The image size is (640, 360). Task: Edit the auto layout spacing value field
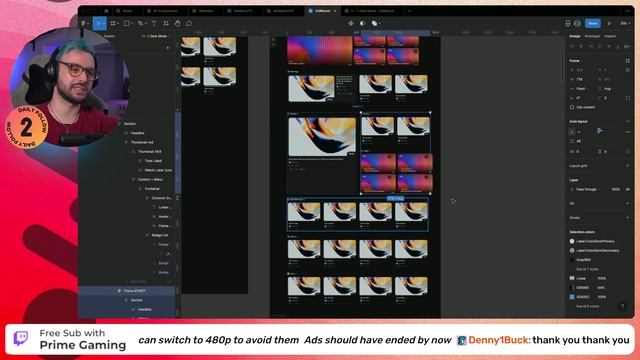click(579, 141)
